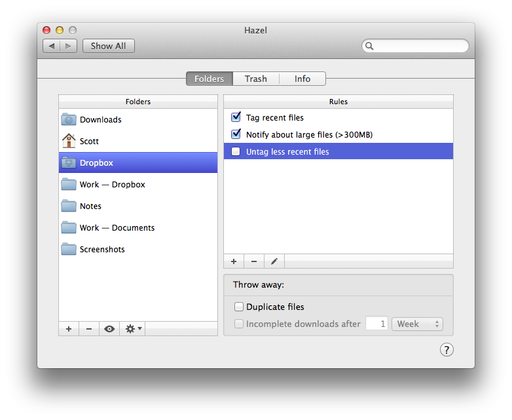Select the Tag recent files rule text

pyautogui.click(x=274, y=118)
